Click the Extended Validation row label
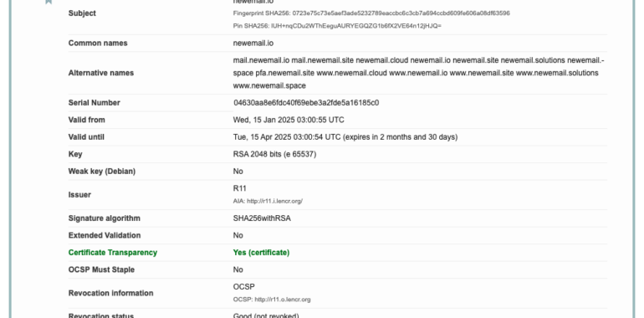The width and height of the screenshot is (644, 318). (x=105, y=235)
